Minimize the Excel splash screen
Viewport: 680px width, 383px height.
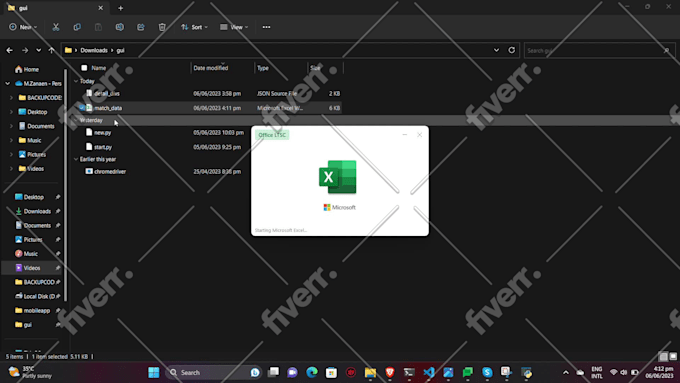click(405, 135)
